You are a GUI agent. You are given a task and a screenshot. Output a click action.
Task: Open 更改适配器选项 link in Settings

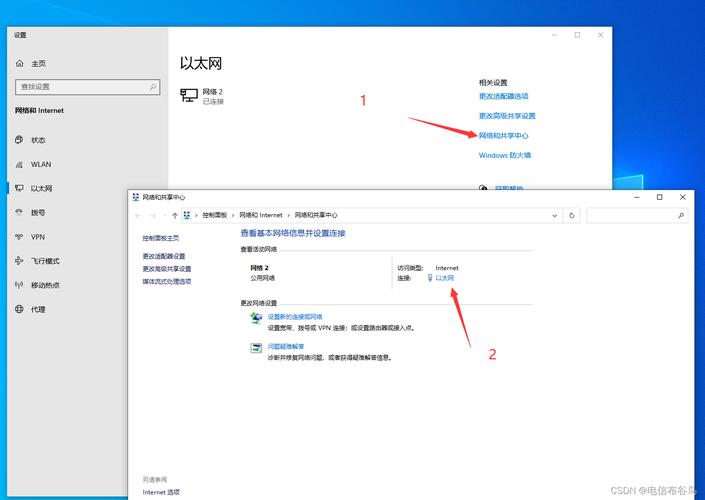coord(504,96)
